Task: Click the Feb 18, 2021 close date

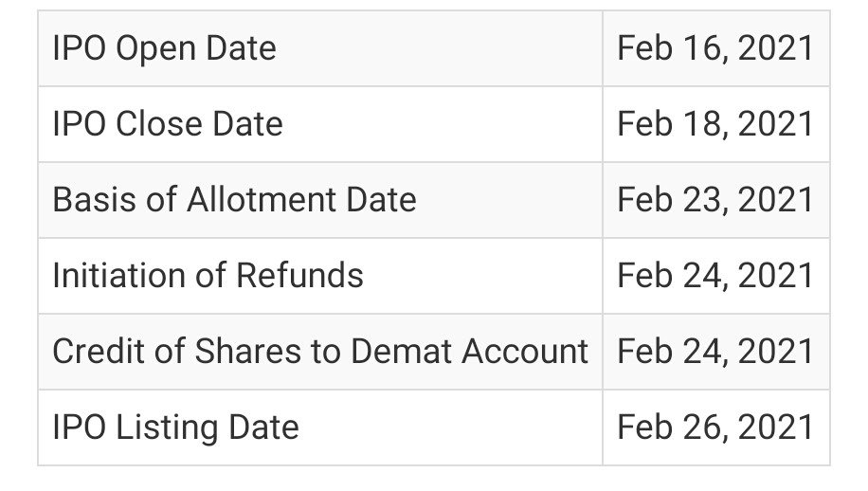Action: point(715,123)
